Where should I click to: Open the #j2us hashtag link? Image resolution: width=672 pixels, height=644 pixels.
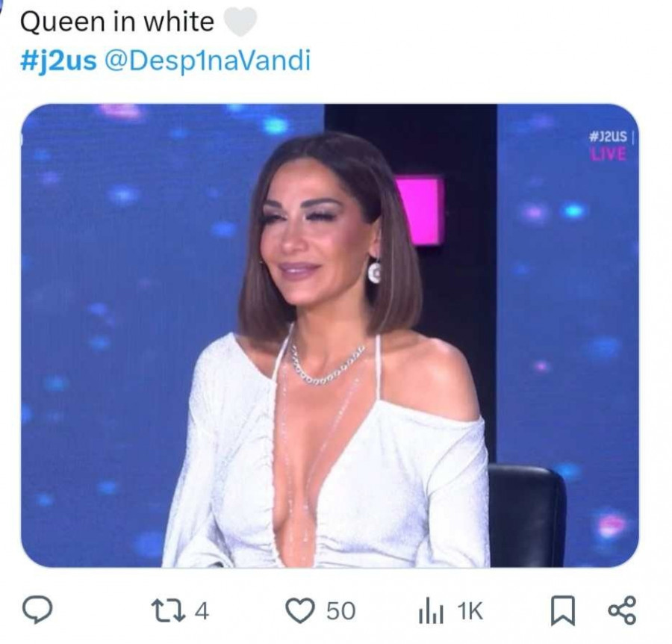(x=58, y=61)
